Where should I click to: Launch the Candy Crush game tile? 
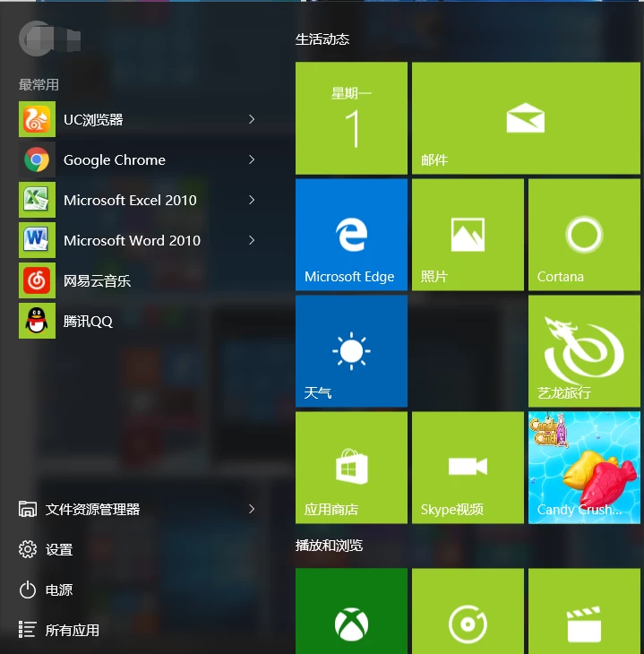[x=584, y=468]
